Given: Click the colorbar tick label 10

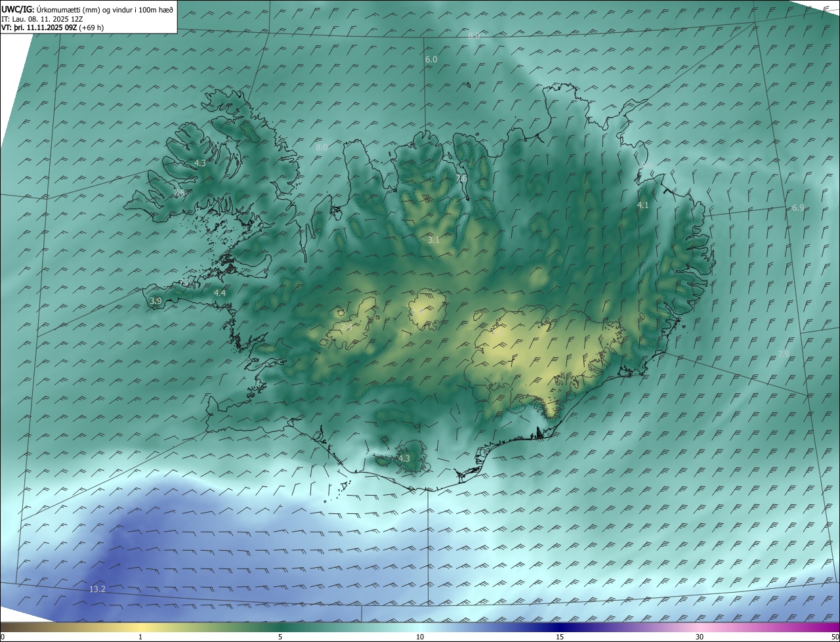Looking at the screenshot, I should [420, 637].
